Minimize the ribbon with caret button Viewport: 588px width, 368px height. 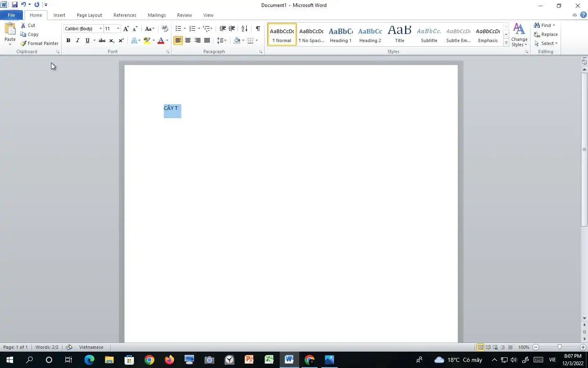(575, 15)
